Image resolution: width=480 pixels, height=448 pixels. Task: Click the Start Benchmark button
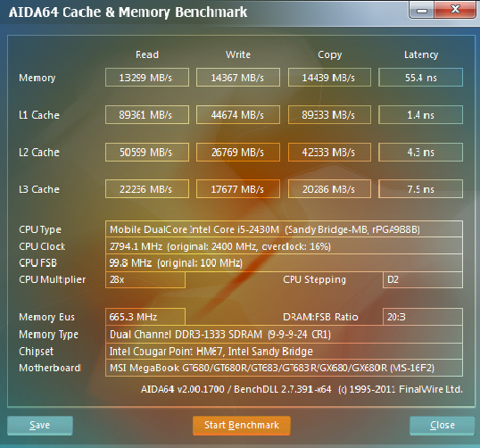tap(242, 425)
